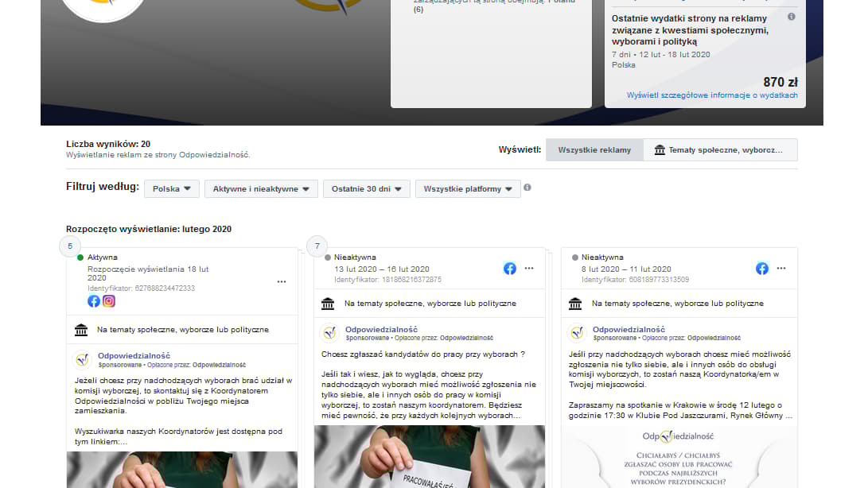Open three-dot menu on ad 608189773313509
868x488 pixels.
[781, 269]
